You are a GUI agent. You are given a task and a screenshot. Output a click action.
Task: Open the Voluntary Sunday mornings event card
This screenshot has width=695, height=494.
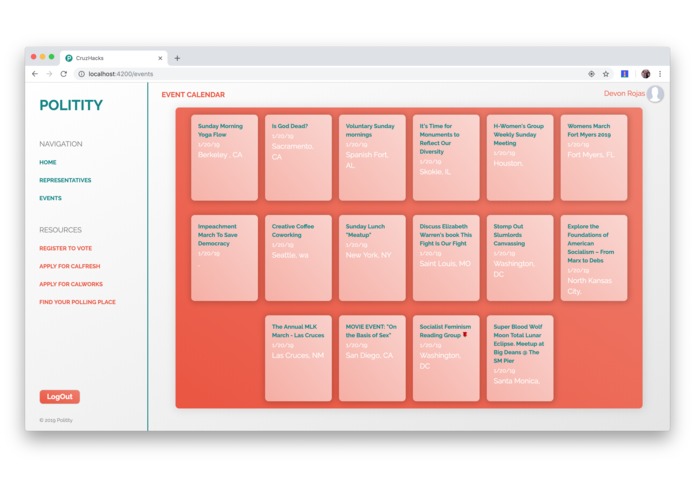click(x=372, y=158)
